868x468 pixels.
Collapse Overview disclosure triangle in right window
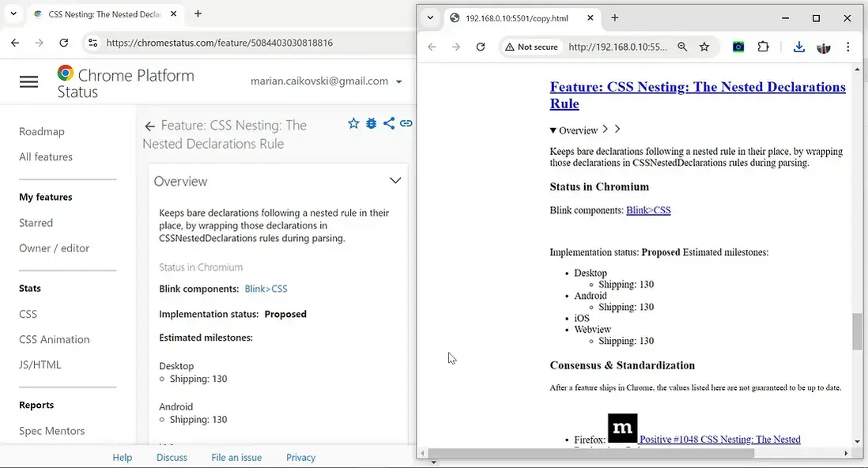553,130
